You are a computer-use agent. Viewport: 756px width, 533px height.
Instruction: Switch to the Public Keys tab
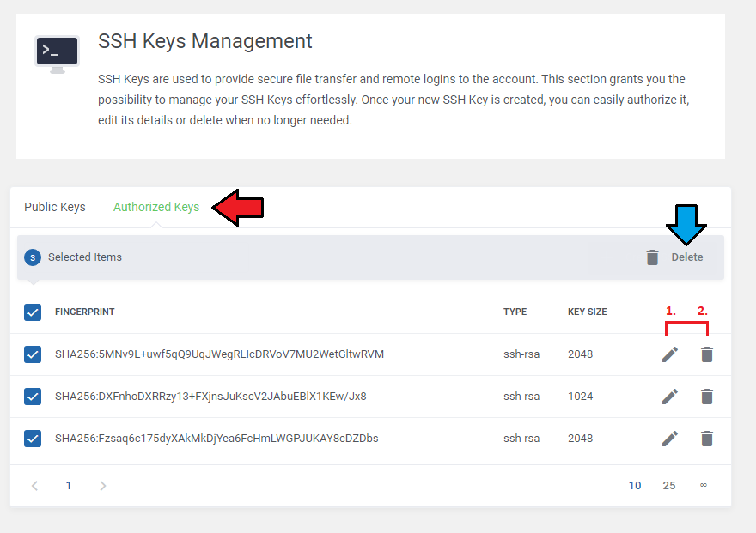tap(55, 207)
